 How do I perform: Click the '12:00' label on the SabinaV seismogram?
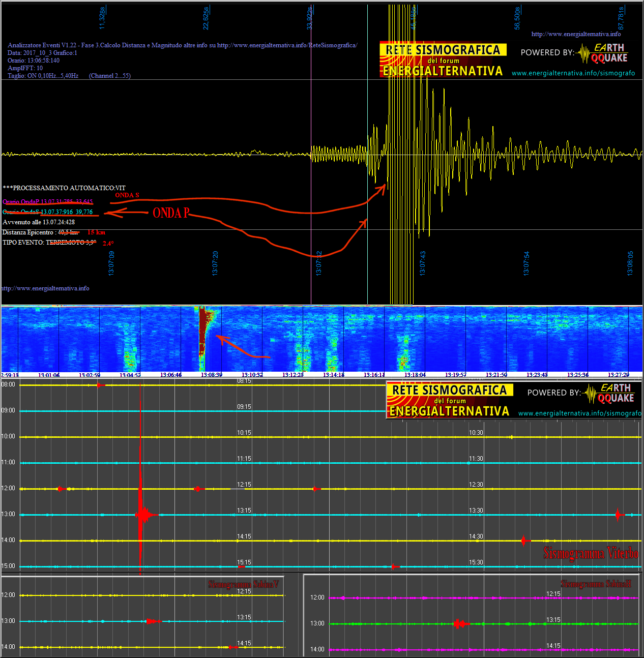point(8,595)
